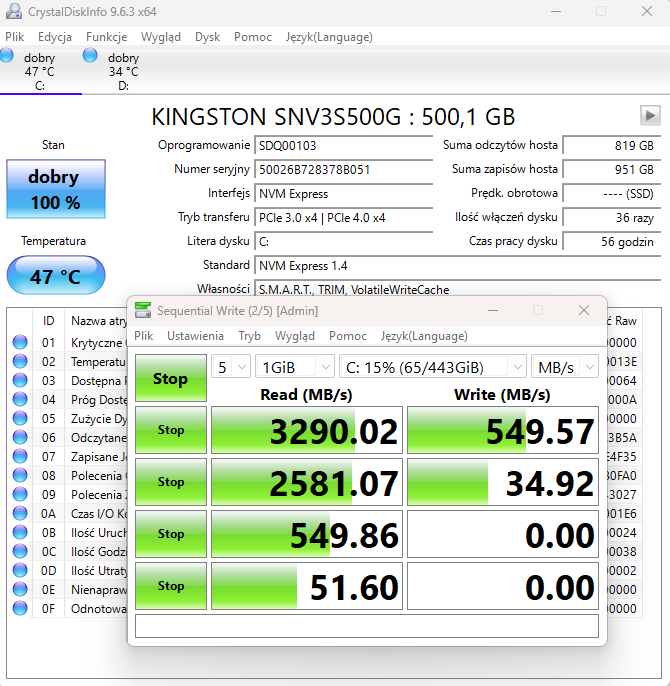Open the test count dropdown showing 5
The image size is (670, 686).
coord(231,366)
